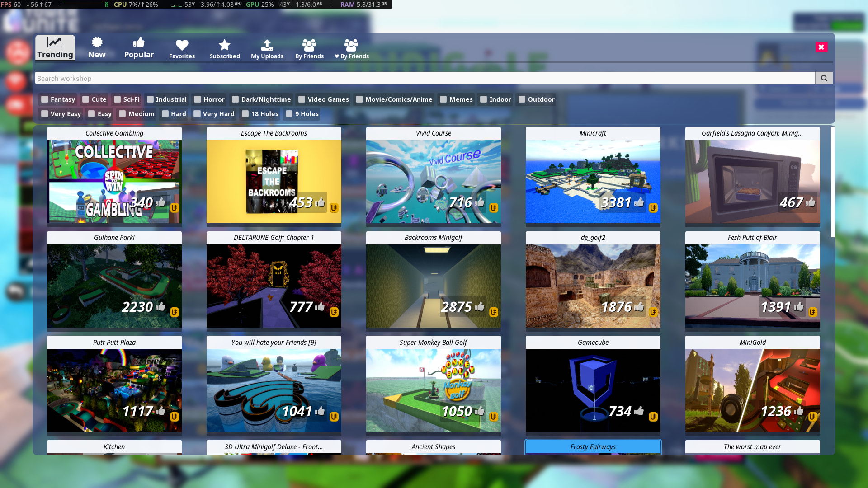This screenshot has width=868, height=488.
Task: Click the gold coin badge on Vivid Course
Action: tap(494, 208)
